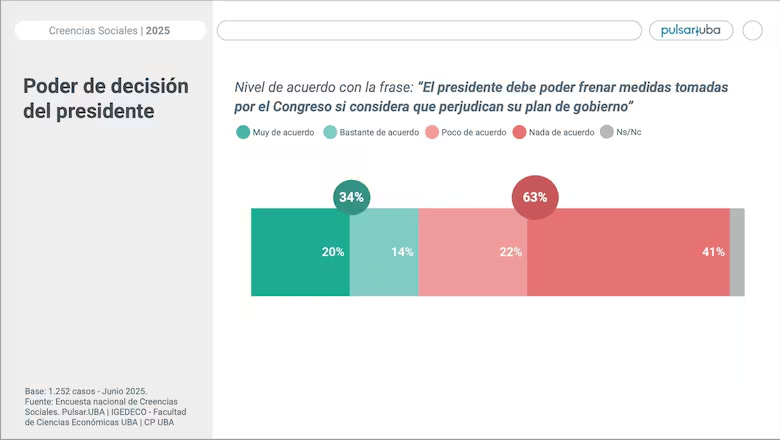
Task: Click the 41% red bar segment
Action: coord(628,252)
